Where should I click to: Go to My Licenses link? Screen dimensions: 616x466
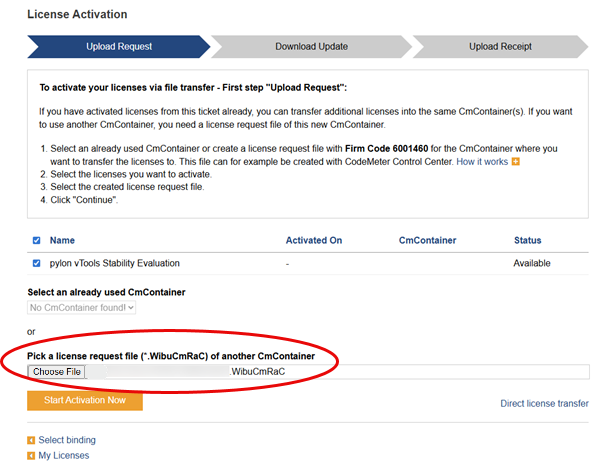pos(64,455)
